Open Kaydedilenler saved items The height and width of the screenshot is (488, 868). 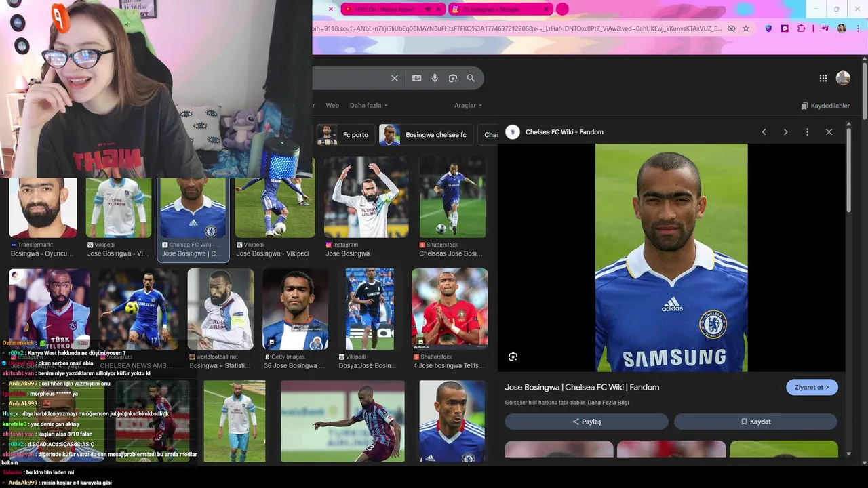coord(825,106)
